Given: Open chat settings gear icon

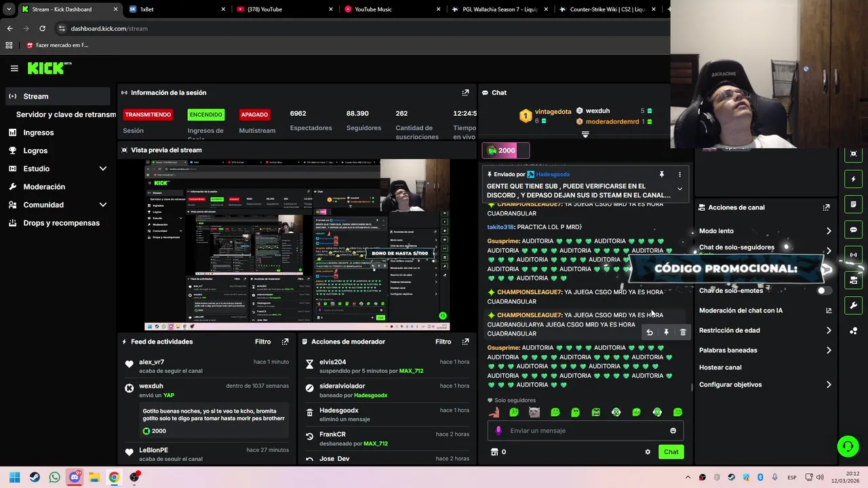Looking at the screenshot, I should pyautogui.click(x=648, y=452).
